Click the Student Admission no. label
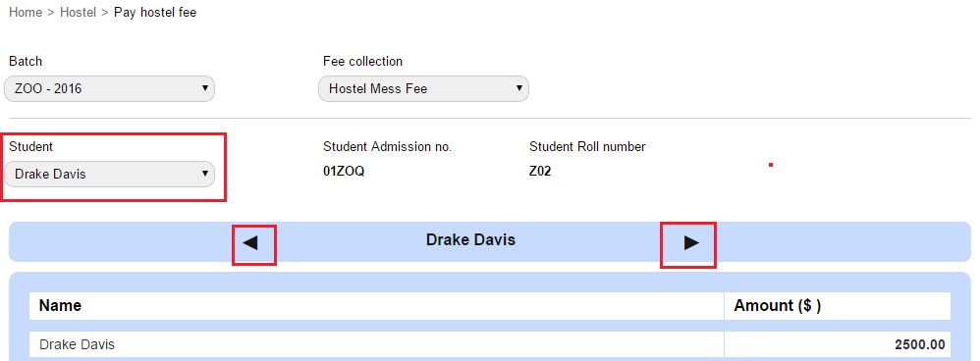 388,147
